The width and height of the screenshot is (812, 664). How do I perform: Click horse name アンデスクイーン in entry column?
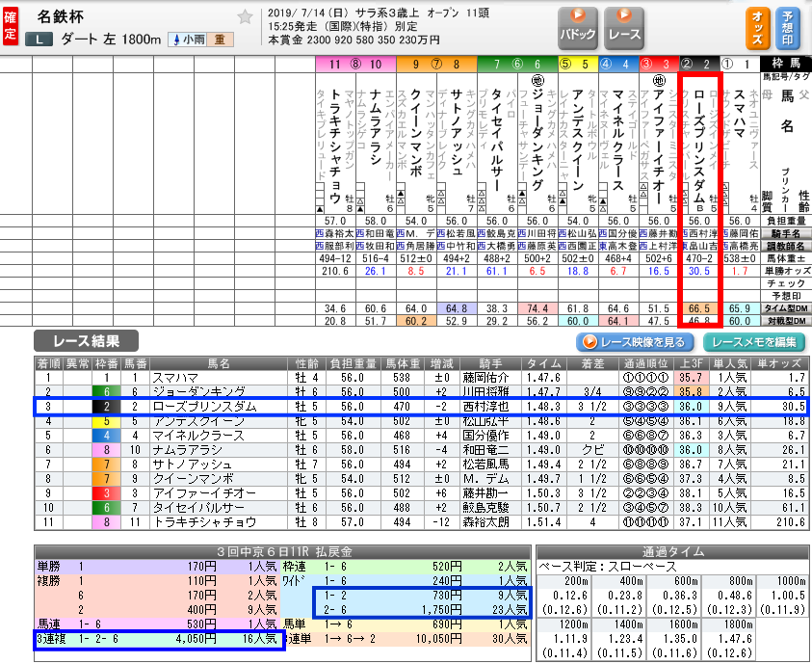coord(578,140)
